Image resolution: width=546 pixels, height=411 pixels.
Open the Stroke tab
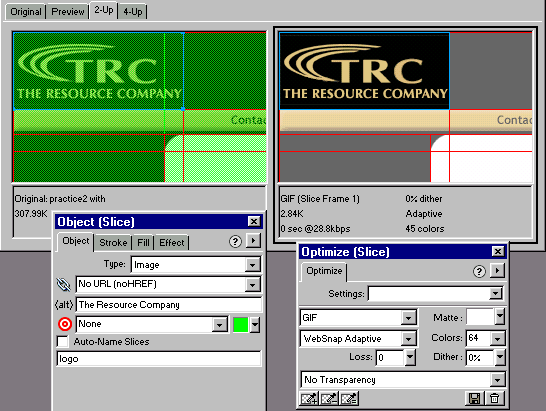(113, 242)
